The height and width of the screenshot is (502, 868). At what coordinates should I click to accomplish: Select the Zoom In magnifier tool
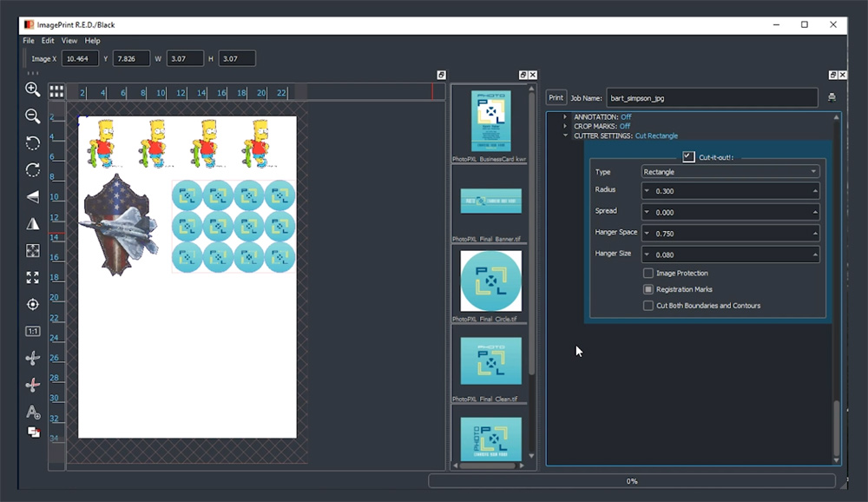click(32, 89)
